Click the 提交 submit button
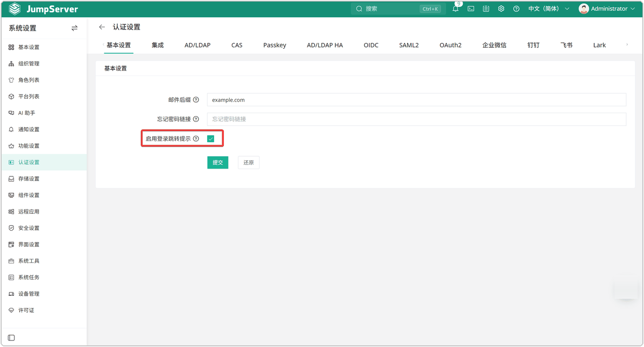Screen dimensions: 644x347 click(x=218, y=162)
